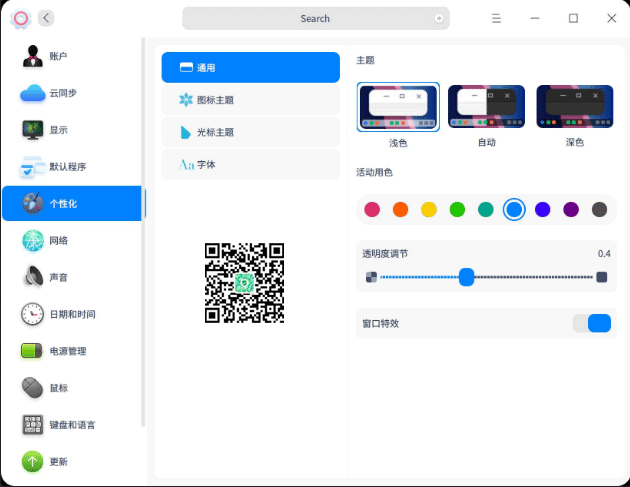The height and width of the screenshot is (487, 630).
Task: Open the 电源管理 battery icon
Action: pos(31,351)
